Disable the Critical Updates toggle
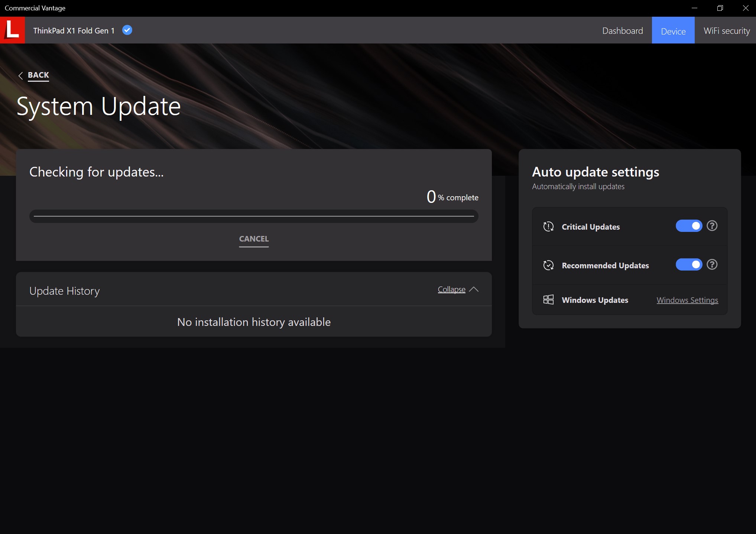The image size is (756, 534). click(x=689, y=226)
